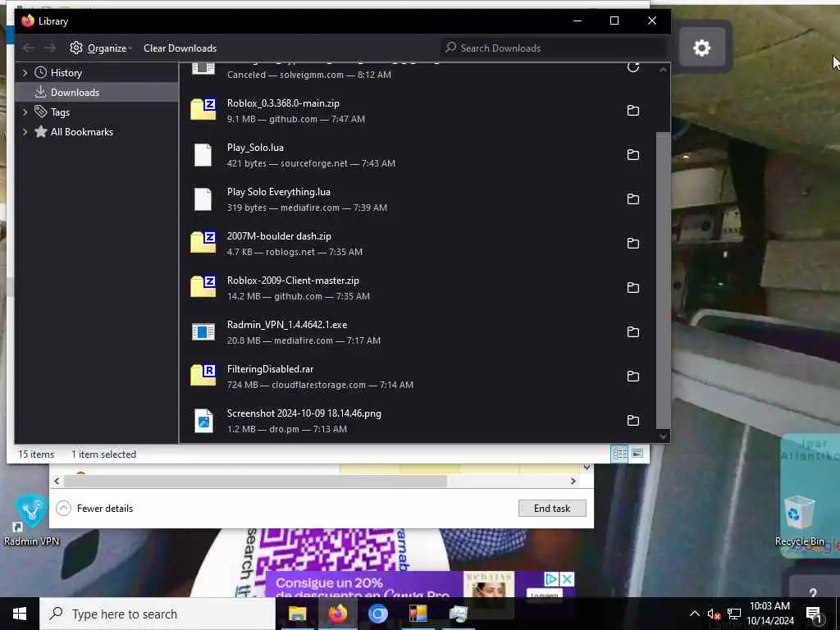840x630 pixels.
Task: Open folder for FilteringDisabled.rar
Action: (x=632, y=377)
